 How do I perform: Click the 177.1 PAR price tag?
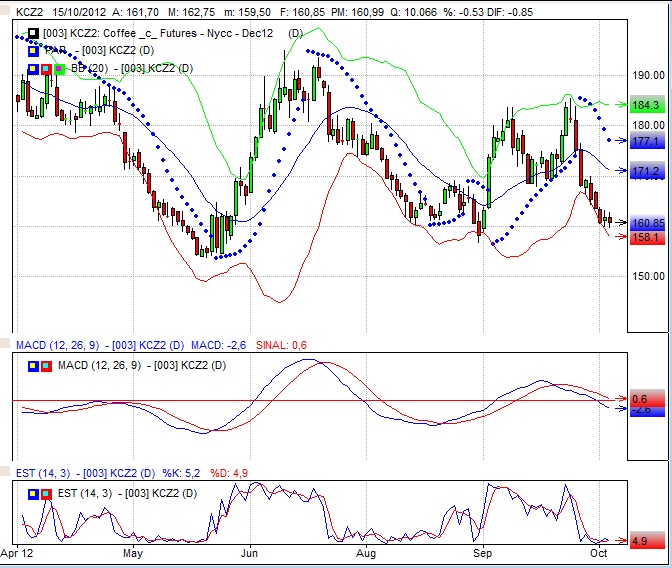pyautogui.click(x=646, y=142)
